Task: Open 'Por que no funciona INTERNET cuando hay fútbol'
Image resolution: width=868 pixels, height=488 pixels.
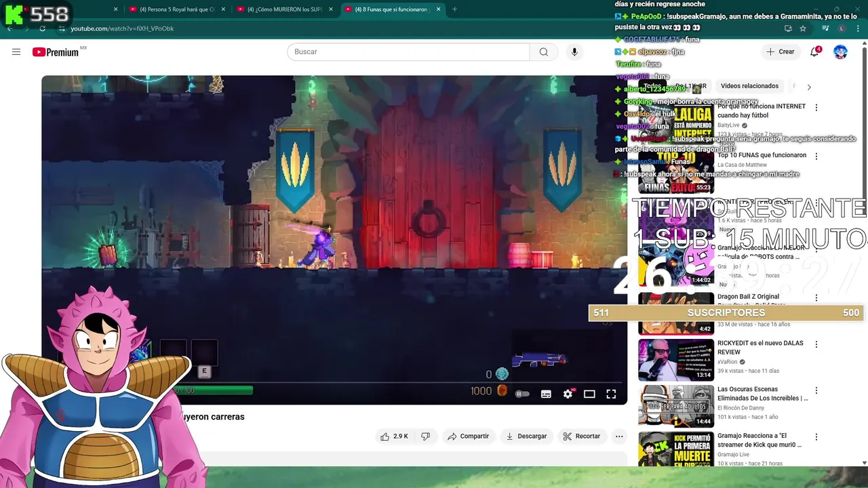Action: 762,111
